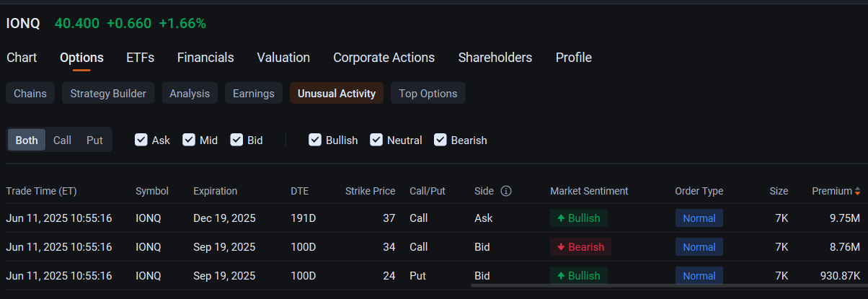
Task: Click the Bullish badge in Dec 19 row
Action: point(579,218)
